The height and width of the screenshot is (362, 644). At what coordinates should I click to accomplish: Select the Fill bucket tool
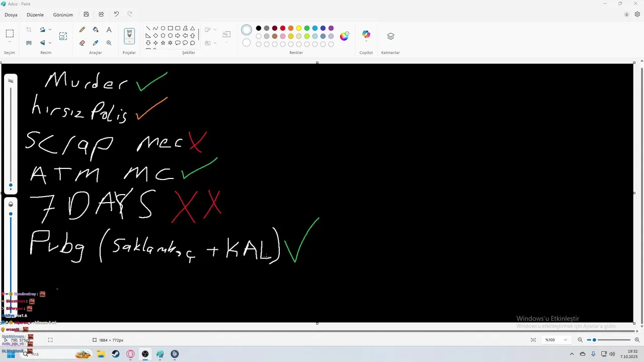coord(96,30)
